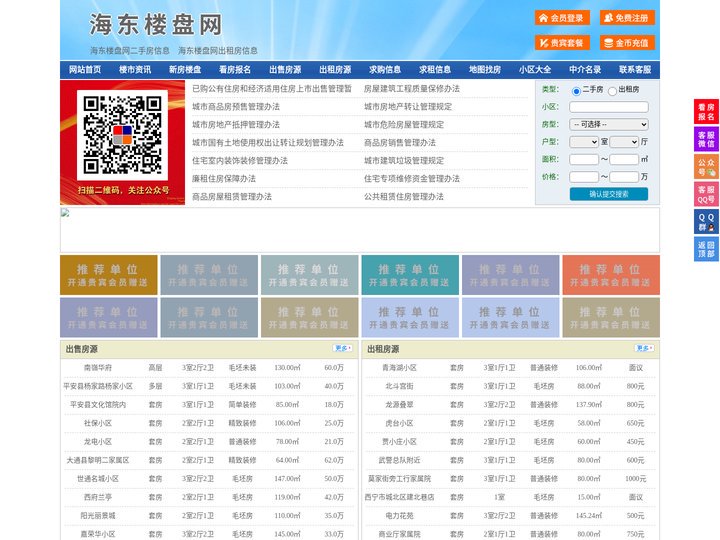Expand the 厅 hall count dropdown
Screen dimensions: 720x540
[624, 142]
